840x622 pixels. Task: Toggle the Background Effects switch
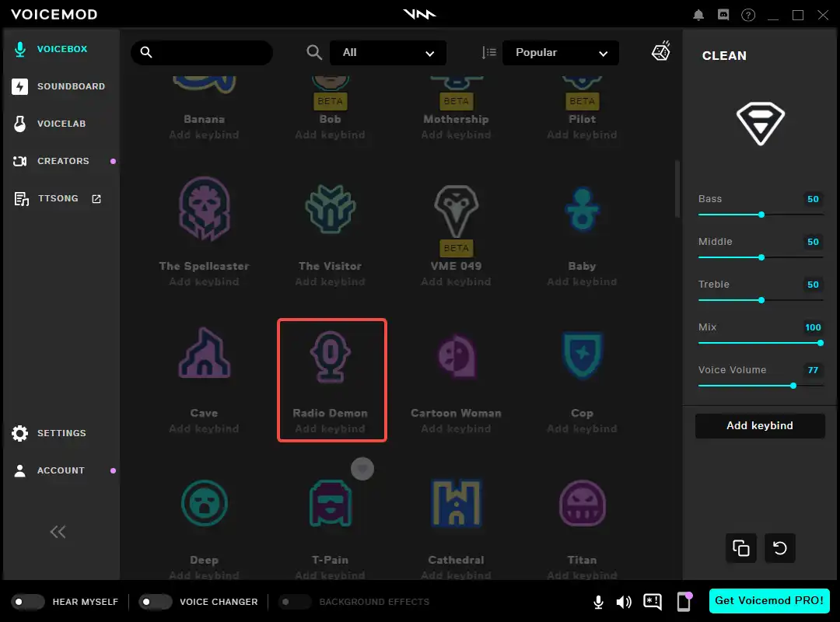coord(295,602)
